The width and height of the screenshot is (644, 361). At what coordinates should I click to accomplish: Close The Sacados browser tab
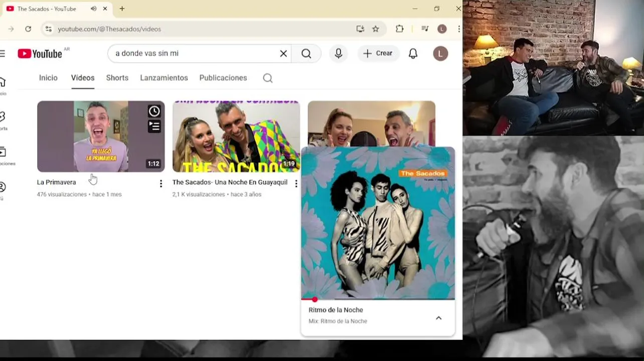105,9
